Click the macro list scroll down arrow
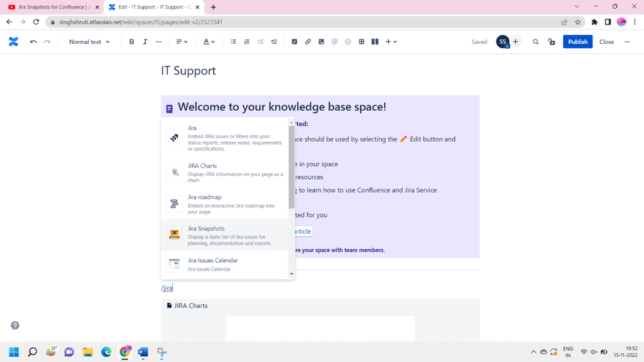This screenshot has height=362, width=644. (x=291, y=274)
